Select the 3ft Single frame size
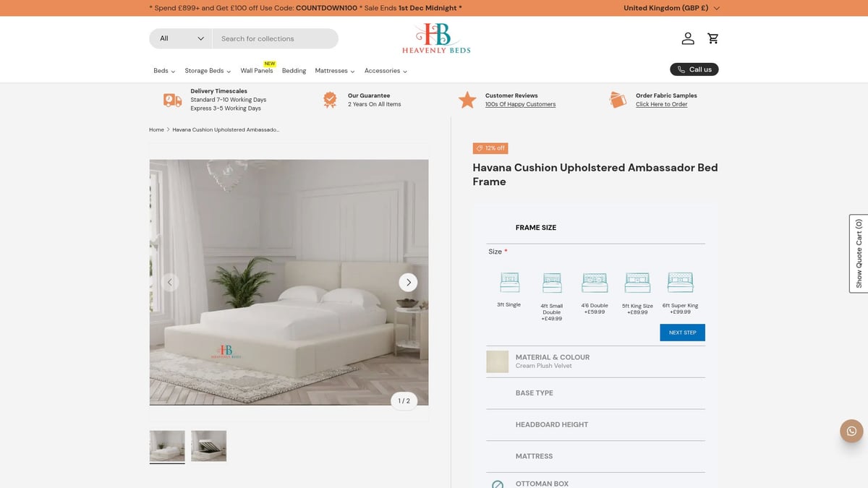The image size is (868, 488). tap(509, 282)
